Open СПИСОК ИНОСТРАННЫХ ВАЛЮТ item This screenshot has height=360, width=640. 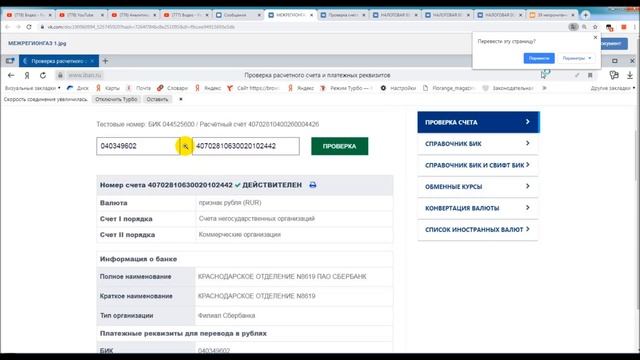(x=478, y=229)
